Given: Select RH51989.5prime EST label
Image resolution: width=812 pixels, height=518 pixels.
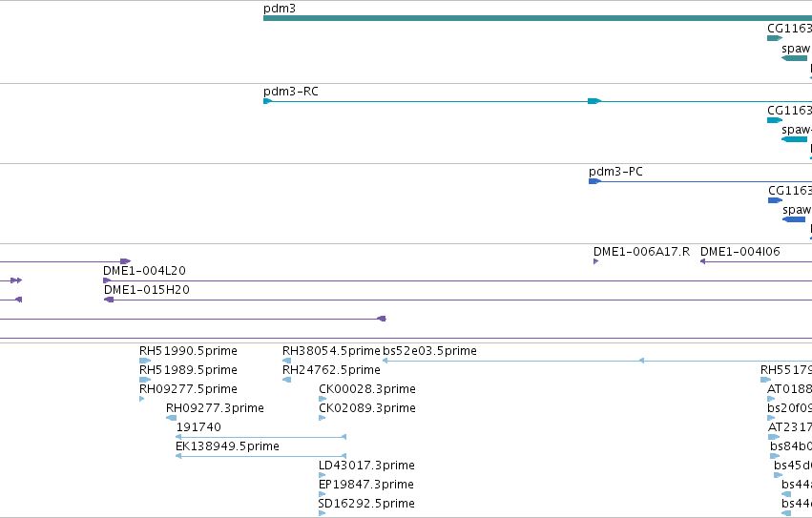Looking at the screenshot, I should coord(188,370).
